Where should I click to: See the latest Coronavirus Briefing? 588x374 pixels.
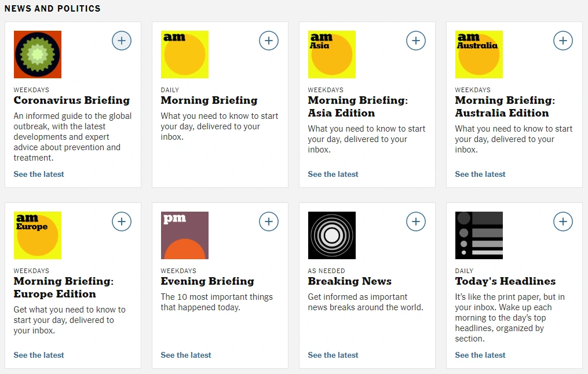(39, 174)
